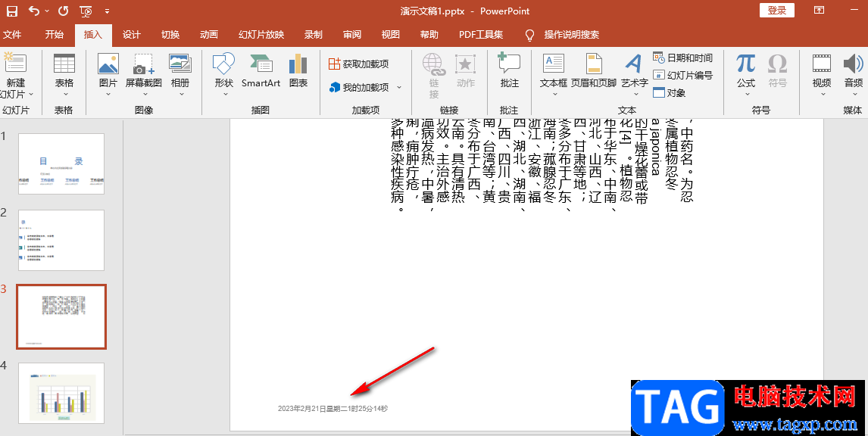This screenshot has width=868, height=436.
Task: Select slide 1 thumbnail
Action: pyautogui.click(x=62, y=163)
